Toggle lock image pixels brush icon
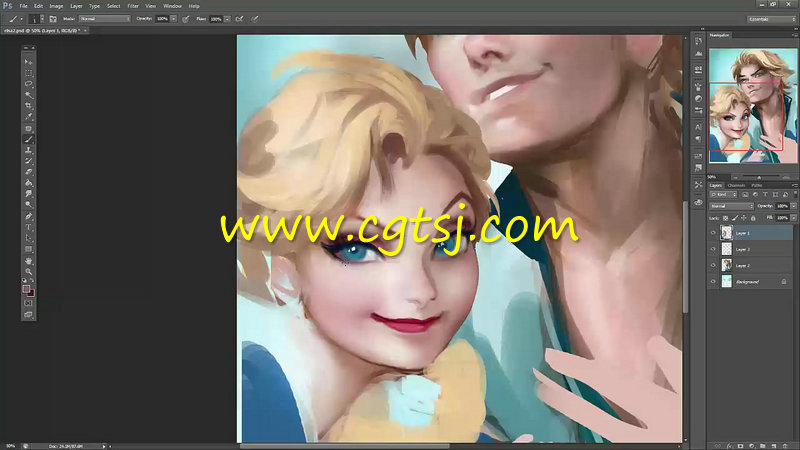The image size is (800, 450). click(x=735, y=218)
